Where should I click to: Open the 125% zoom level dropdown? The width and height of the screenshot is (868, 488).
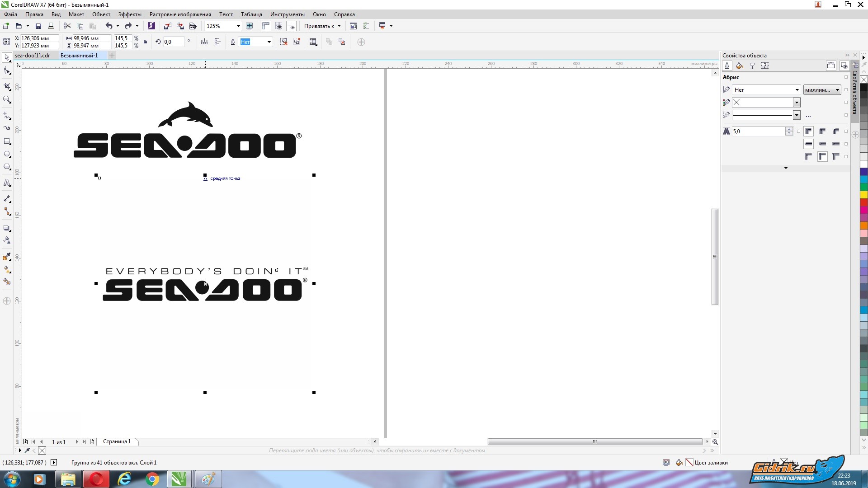click(x=238, y=26)
